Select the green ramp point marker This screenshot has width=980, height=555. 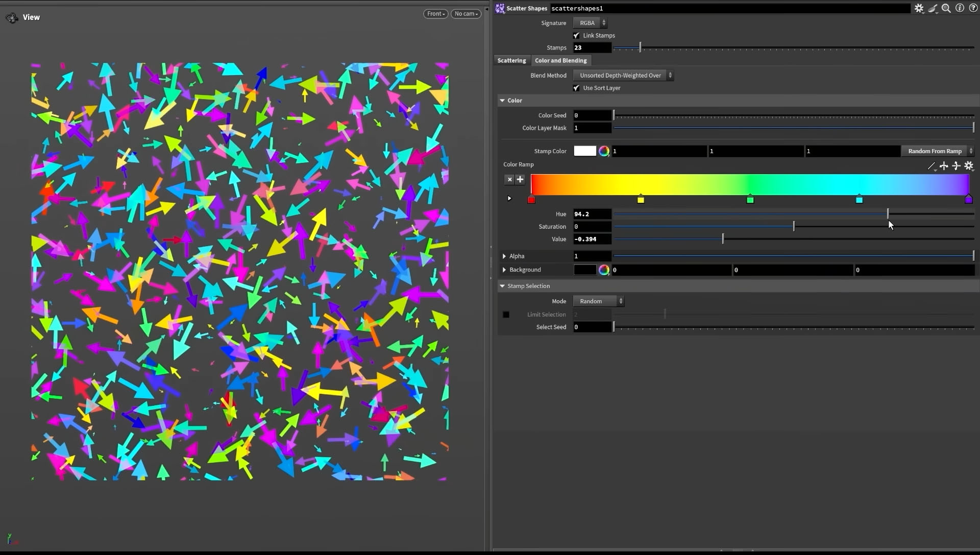[x=750, y=200]
